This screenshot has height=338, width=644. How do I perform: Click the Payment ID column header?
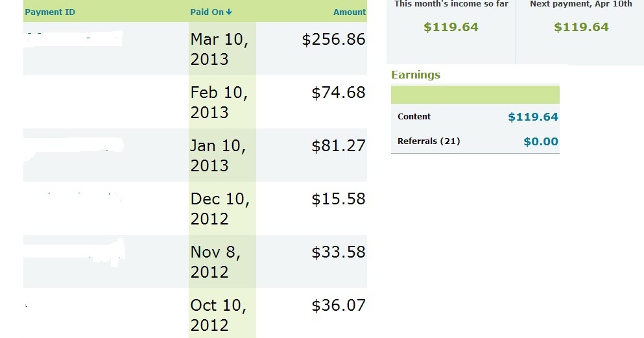50,12
